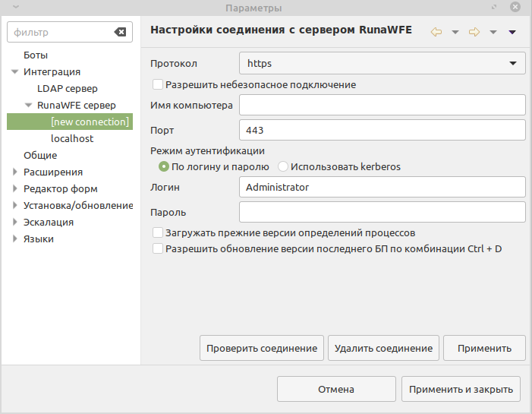
Task: Click the Отмена button
Action: pos(336,389)
